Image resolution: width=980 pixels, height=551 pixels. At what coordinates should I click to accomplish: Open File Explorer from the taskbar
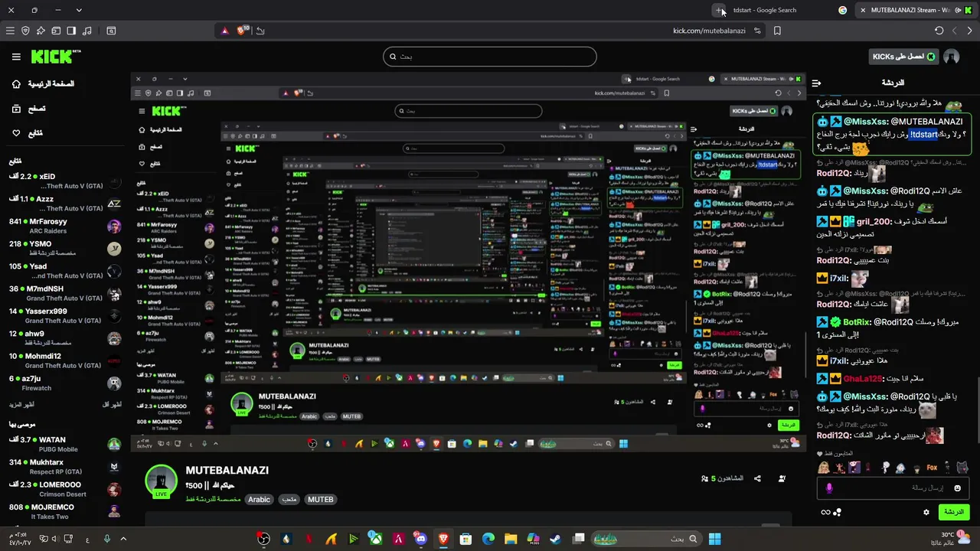(x=511, y=539)
